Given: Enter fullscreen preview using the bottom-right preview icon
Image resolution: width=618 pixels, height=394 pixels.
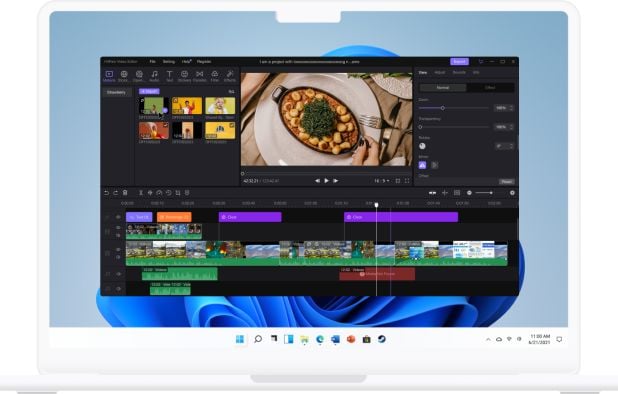Looking at the screenshot, I should click(407, 181).
